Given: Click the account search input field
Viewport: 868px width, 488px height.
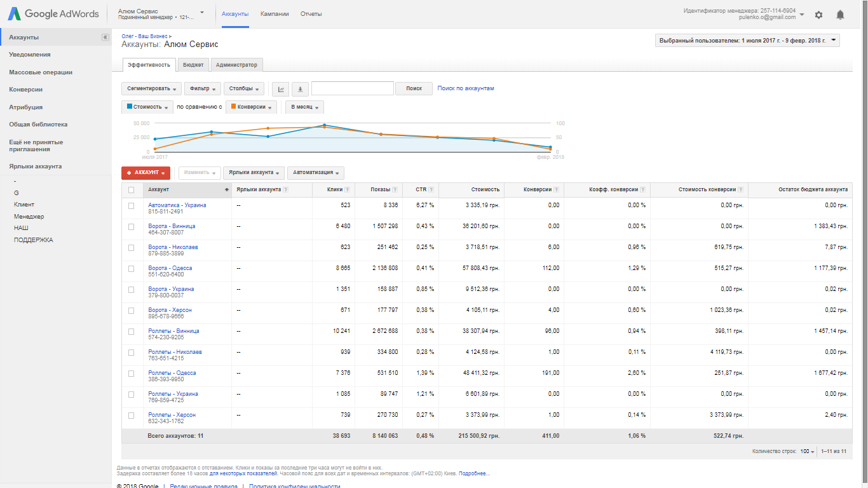Looking at the screenshot, I should click(x=352, y=89).
